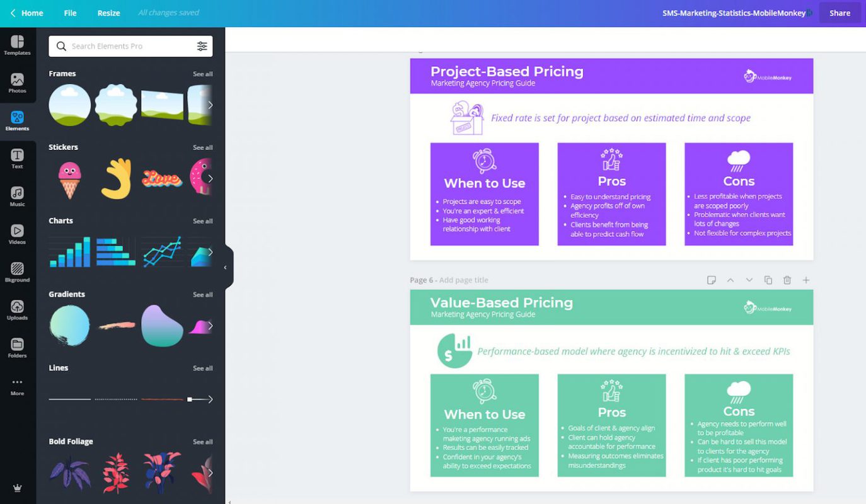This screenshot has height=504, width=866.
Task: See all Charts
Action: click(x=203, y=220)
